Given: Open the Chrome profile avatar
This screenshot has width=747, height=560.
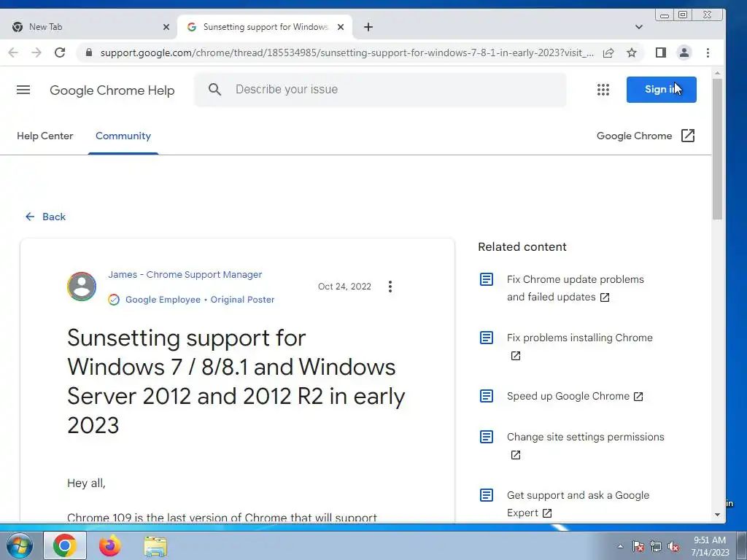Looking at the screenshot, I should (684, 52).
